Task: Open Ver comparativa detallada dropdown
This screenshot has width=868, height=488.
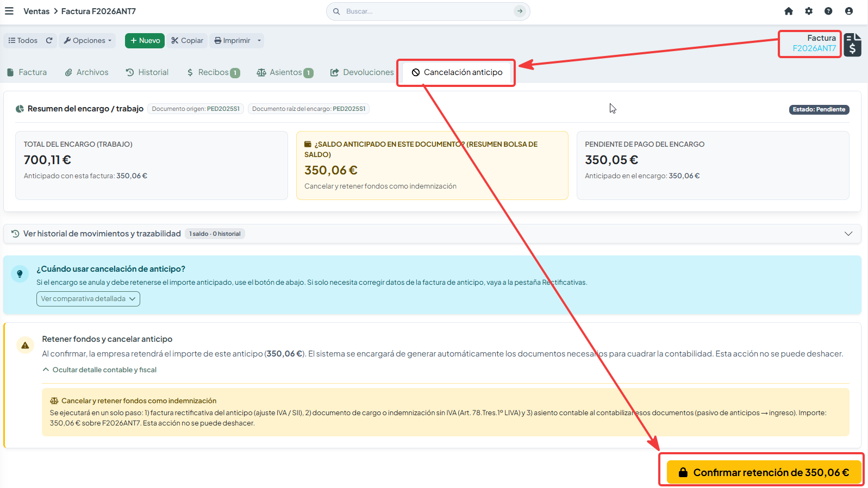Action: point(88,299)
